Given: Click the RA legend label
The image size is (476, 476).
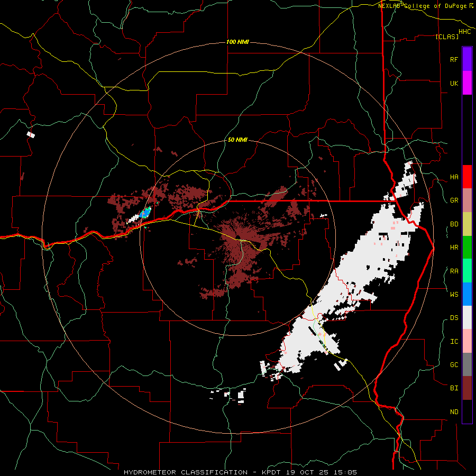Looking at the screenshot, I should (454, 271).
